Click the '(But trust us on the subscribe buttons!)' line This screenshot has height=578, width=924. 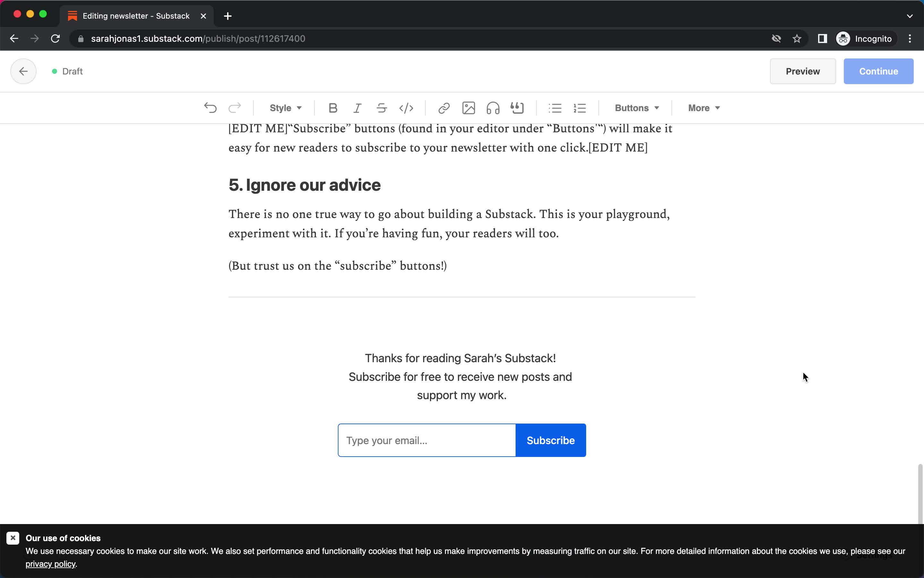pyautogui.click(x=338, y=266)
